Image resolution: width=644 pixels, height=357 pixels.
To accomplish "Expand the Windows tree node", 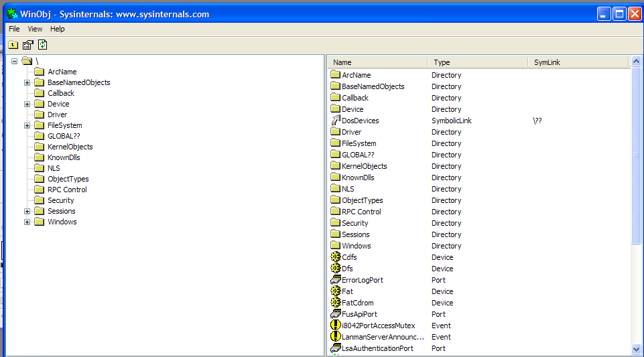I will pos(27,222).
